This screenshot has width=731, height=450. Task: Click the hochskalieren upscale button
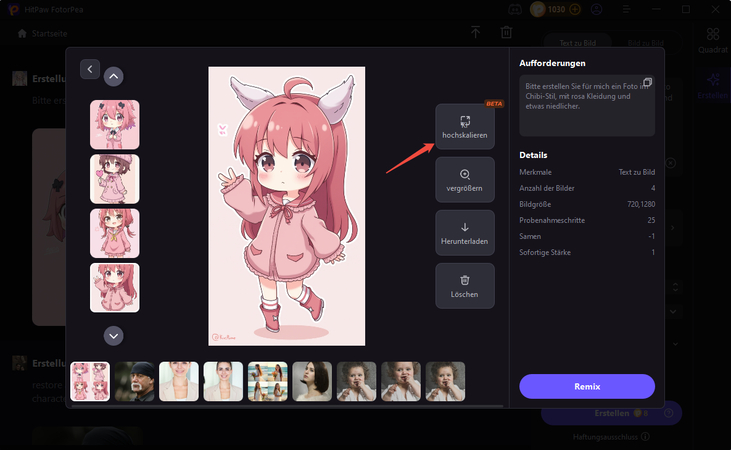(465, 127)
